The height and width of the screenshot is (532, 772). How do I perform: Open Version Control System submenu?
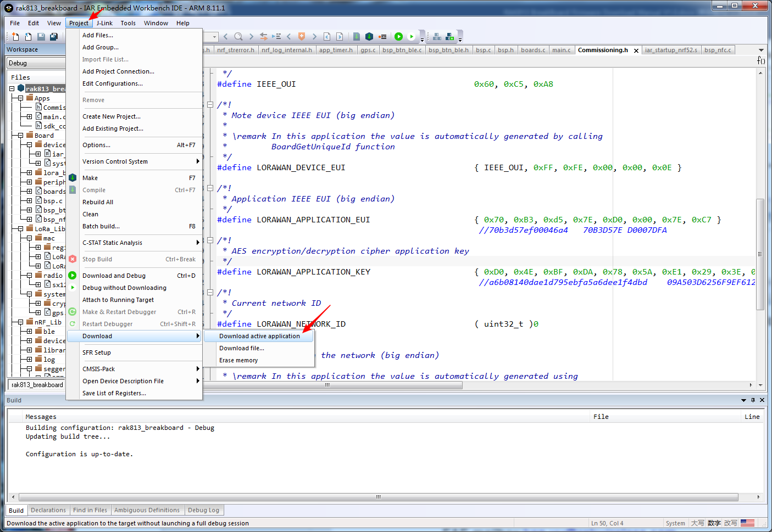tap(134, 161)
